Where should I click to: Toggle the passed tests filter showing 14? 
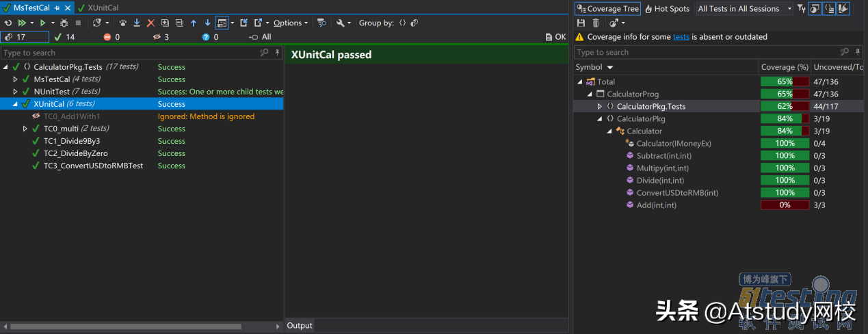66,37
